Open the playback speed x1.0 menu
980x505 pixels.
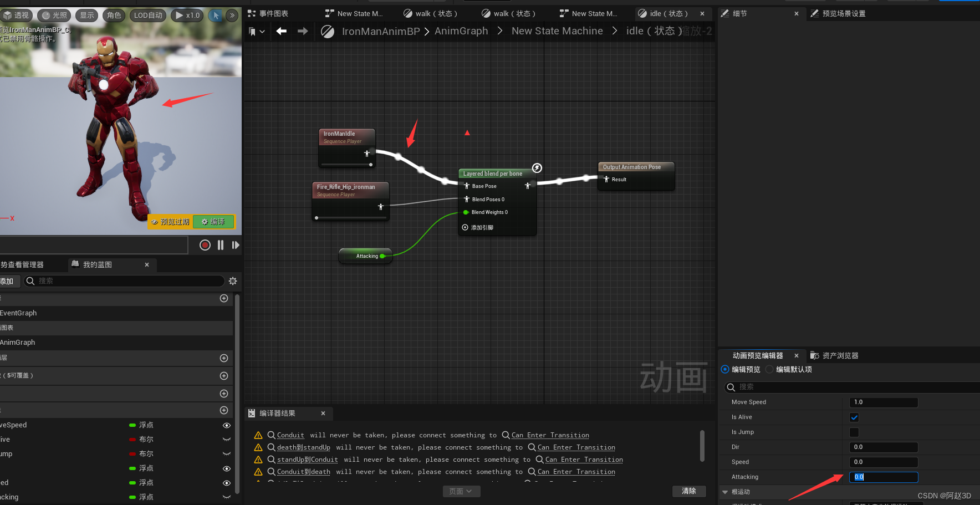[x=187, y=16]
